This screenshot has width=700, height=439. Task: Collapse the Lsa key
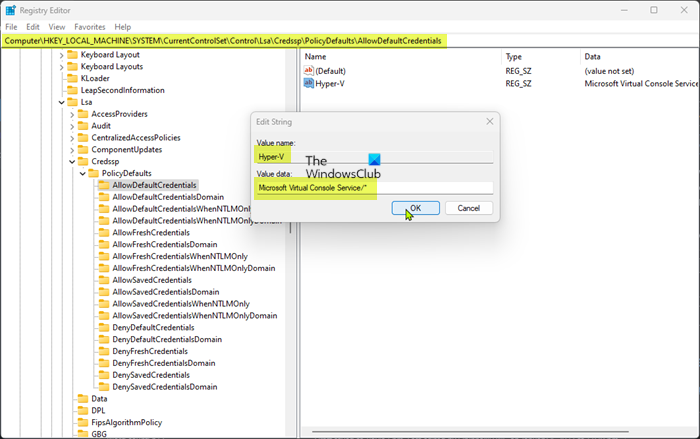62,102
